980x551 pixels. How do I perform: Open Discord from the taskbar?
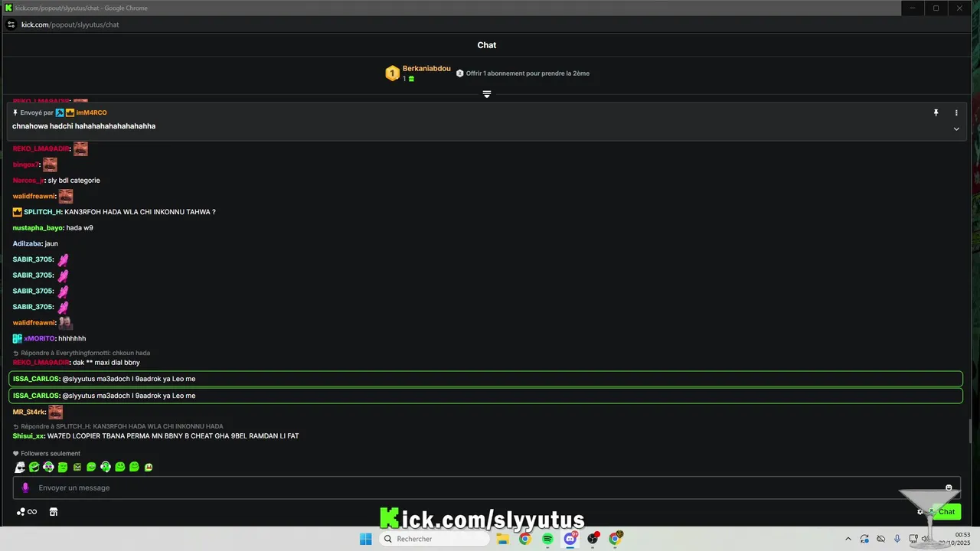pyautogui.click(x=570, y=539)
